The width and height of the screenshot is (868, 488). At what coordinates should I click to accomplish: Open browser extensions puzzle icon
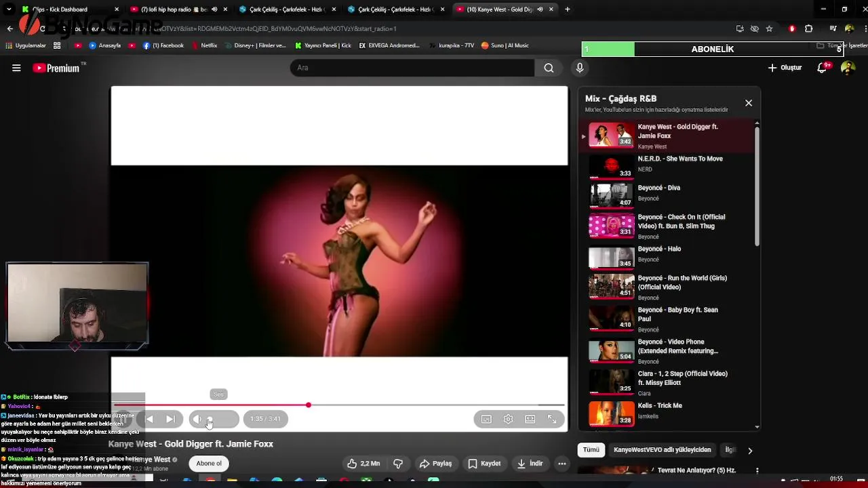(808, 28)
